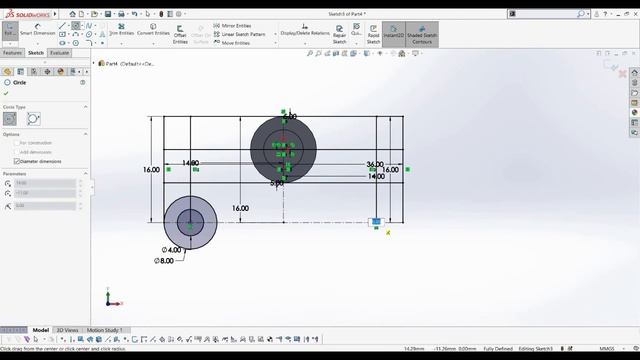Image resolution: width=640 pixels, height=360 pixels.
Task: Enable Add dimensions checkbox
Action: point(17,152)
